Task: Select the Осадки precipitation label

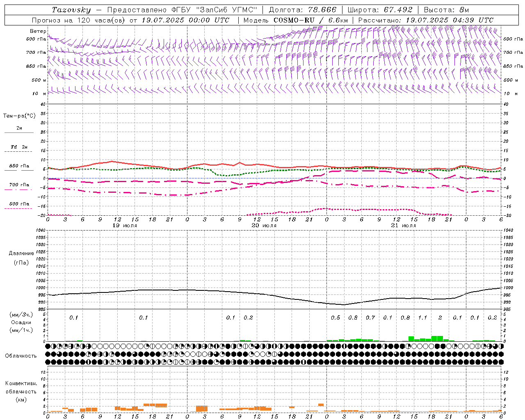Action: [x=21, y=322]
